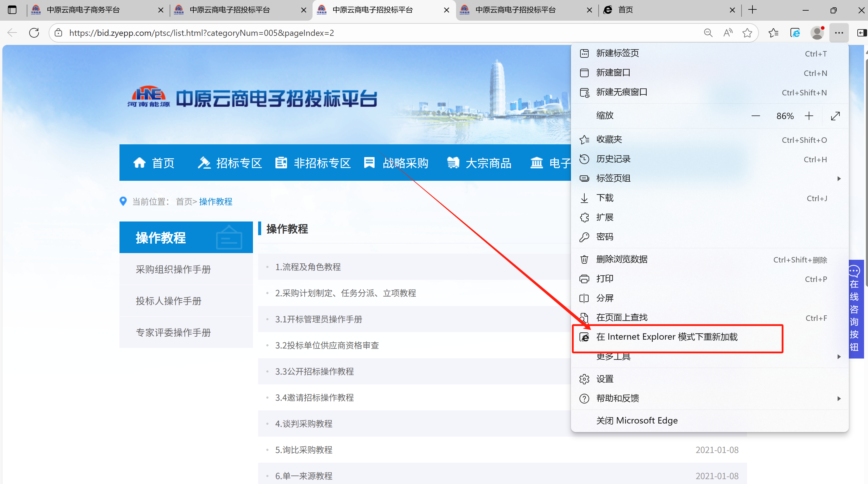Click the three-dot settings and more button
Image resolution: width=868 pixels, height=484 pixels.
839,33
